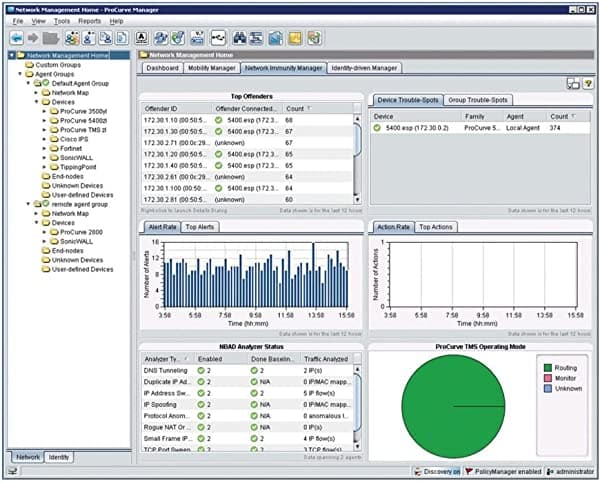Click the blue sync arrows toolbar icon
Image resolution: width=600 pixels, height=483 pixels.
coord(161,38)
